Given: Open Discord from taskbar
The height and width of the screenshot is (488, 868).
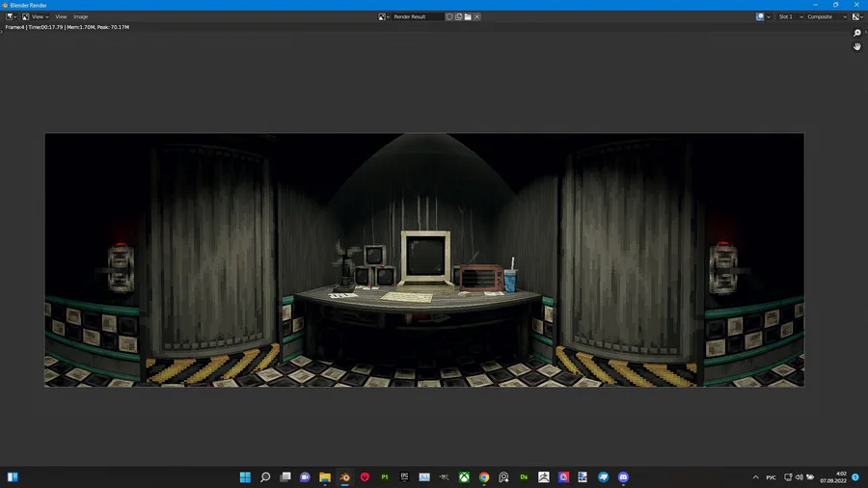Looking at the screenshot, I should [623, 477].
